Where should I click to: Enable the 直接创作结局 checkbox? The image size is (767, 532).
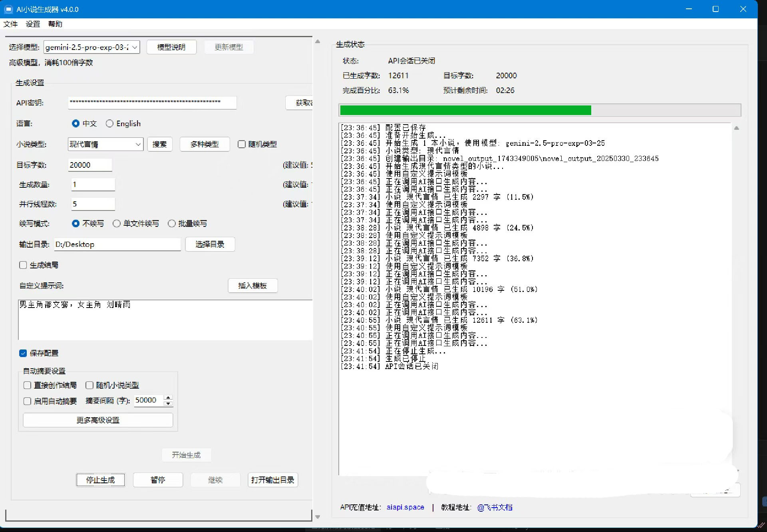coord(28,385)
